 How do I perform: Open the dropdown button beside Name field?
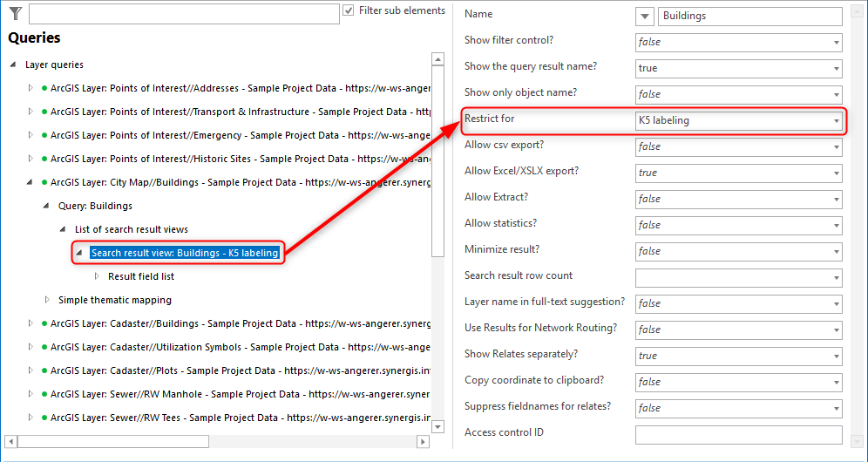[644, 16]
